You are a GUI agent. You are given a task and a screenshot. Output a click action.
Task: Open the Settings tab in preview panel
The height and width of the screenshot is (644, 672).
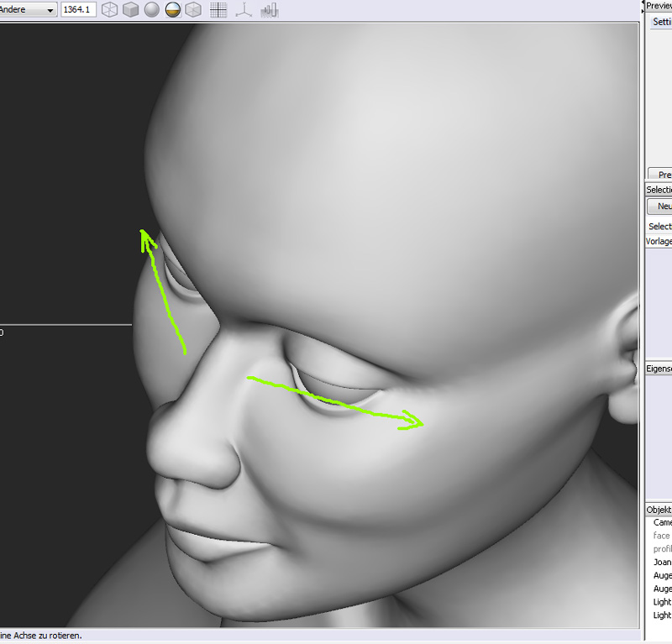point(662,22)
